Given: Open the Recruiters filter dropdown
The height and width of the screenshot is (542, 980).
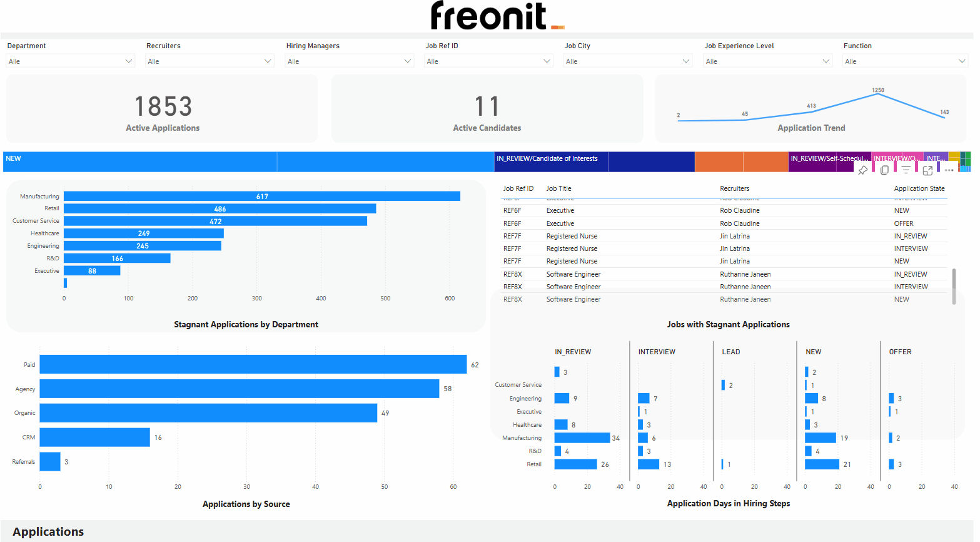Looking at the screenshot, I should [268, 61].
